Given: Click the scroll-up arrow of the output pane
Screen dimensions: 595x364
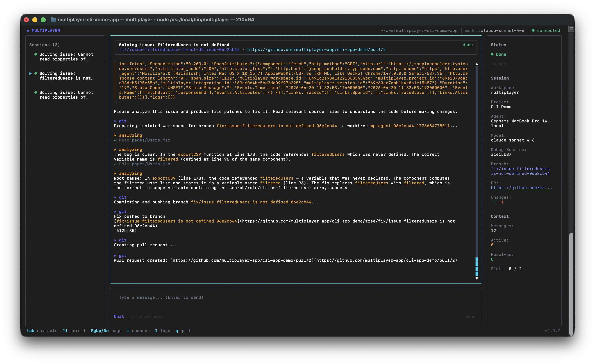Looking at the screenshot, I should 477,64.
